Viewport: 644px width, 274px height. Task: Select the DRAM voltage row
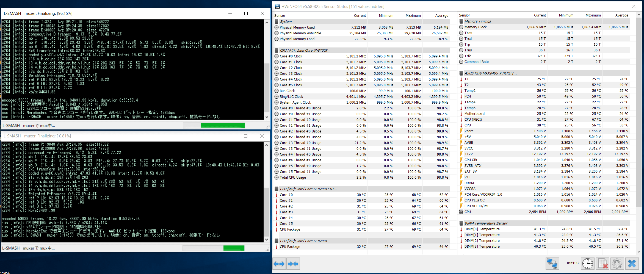coord(544,183)
